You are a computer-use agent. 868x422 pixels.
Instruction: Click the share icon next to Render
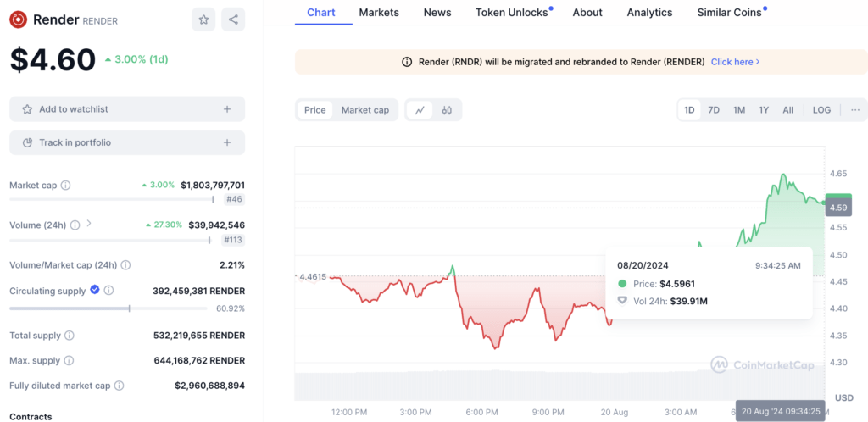[x=233, y=19]
